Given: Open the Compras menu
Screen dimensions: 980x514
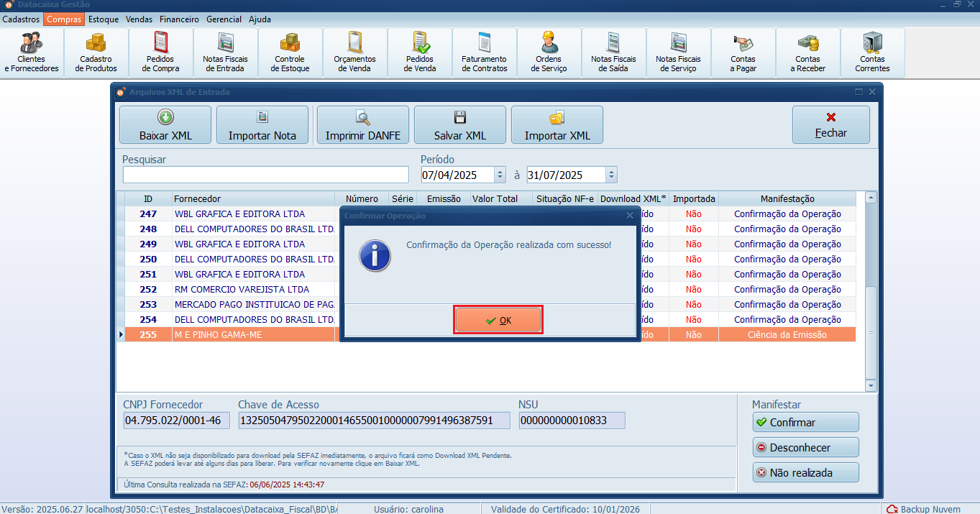Looking at the screenshot, I should pos(64,19).
